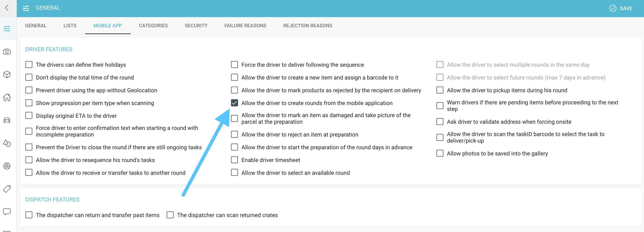644x232 pixels.
Task: Enable receive or transfer tasks to another round
Action: point(29,173)
